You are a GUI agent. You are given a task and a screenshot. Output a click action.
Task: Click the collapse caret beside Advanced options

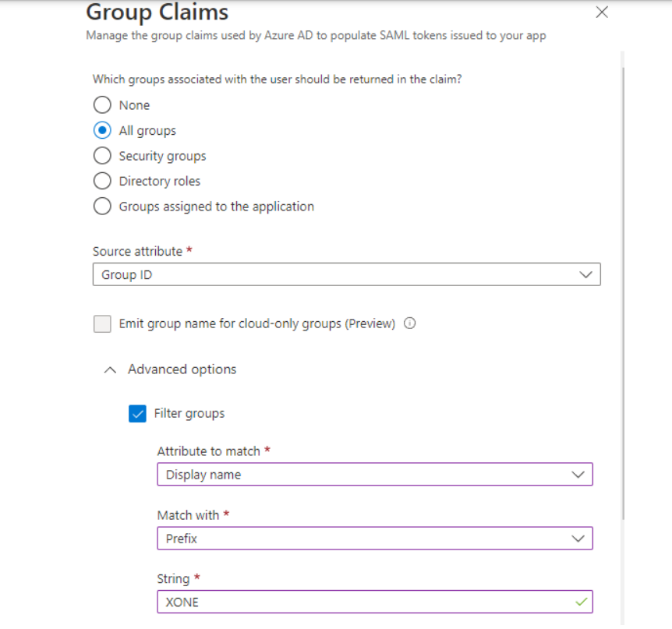point(110,369)
